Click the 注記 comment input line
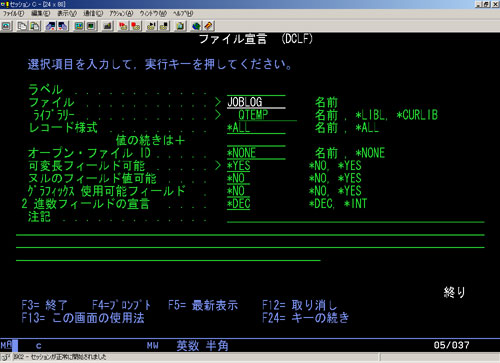 [x=356, y=217]
